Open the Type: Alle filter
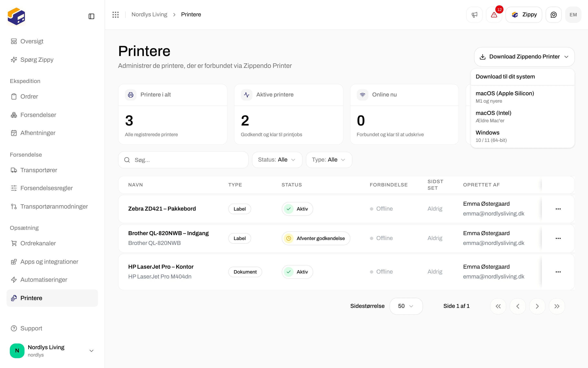Viewport: 588px width, 368px height. click(x=329, y=160)
